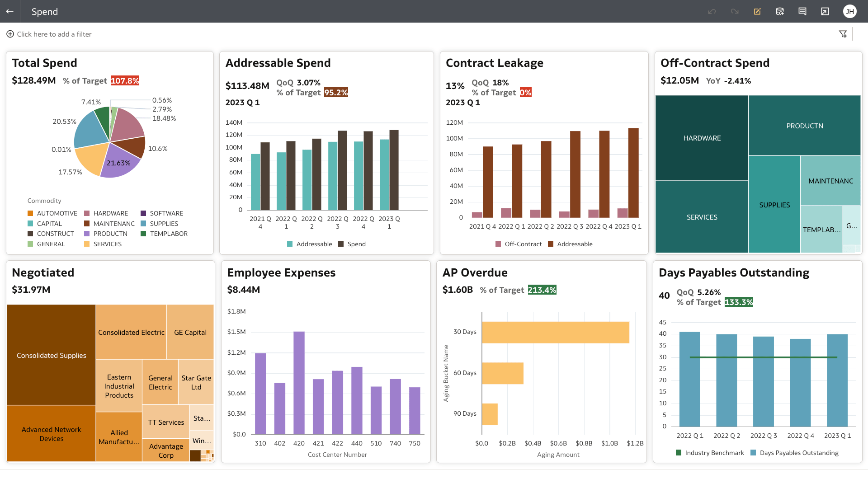This screenshot has width=868, height=488.
Task: Select HARDWARE tile in Off-Contract treemap
Action: (702, 138)
